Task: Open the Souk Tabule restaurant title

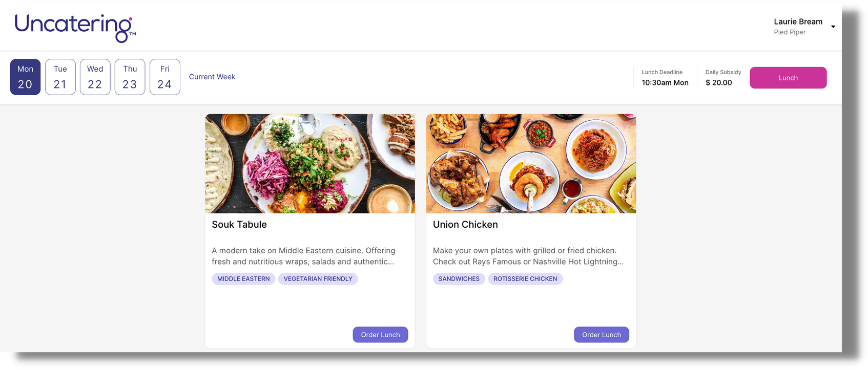Action: (x=239, y=225)
